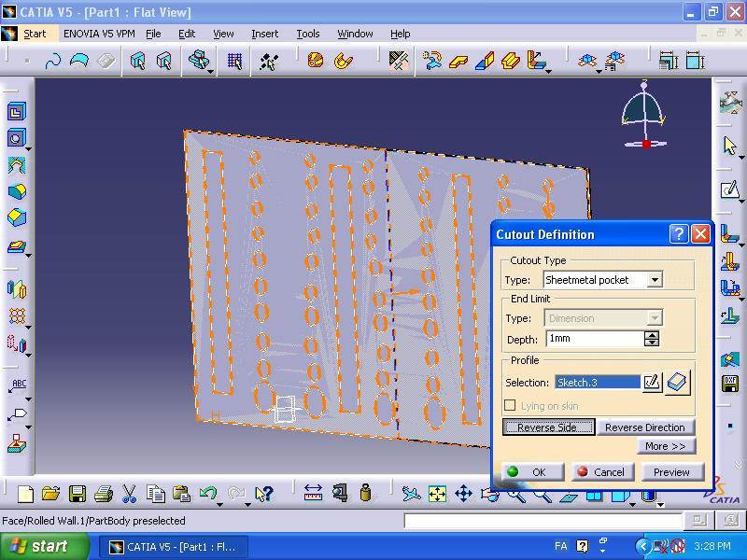Click the DXF save icon on right toolbar

(730, 385)
